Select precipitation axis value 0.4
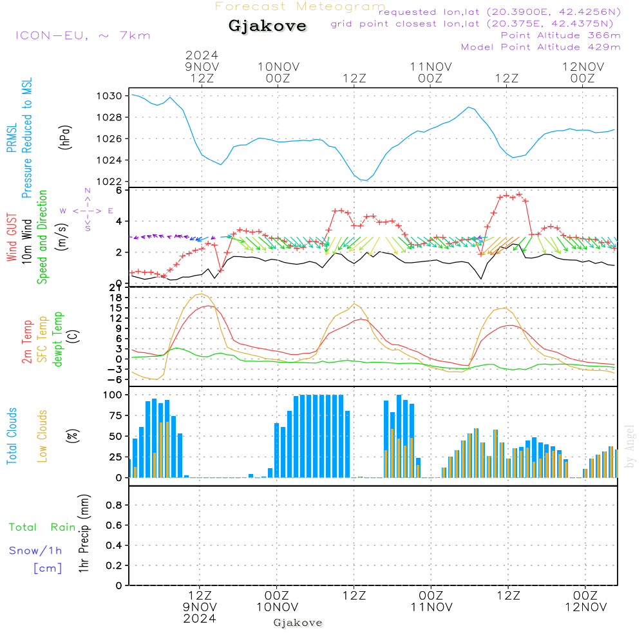 point(114,545)
